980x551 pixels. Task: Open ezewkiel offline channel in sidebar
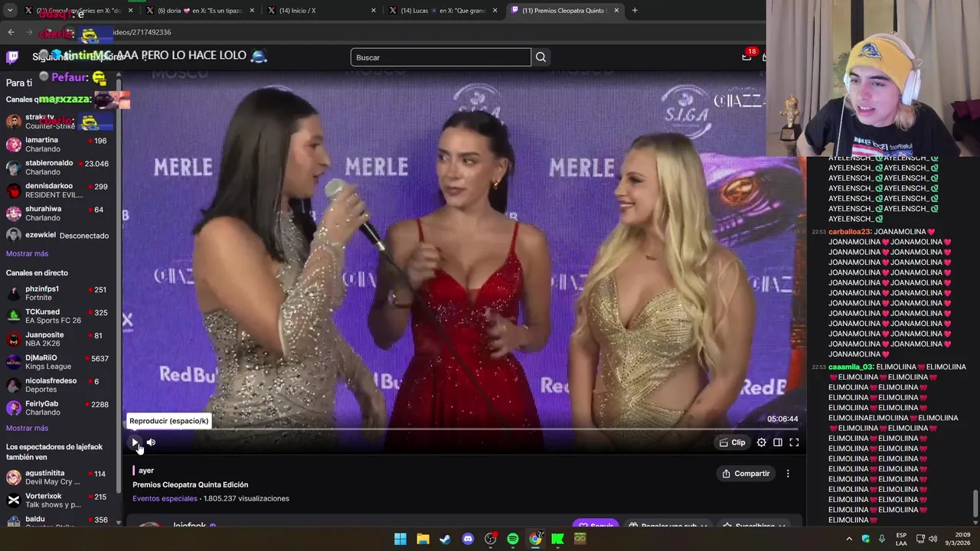pyautogui.click(x=60, y=236)
